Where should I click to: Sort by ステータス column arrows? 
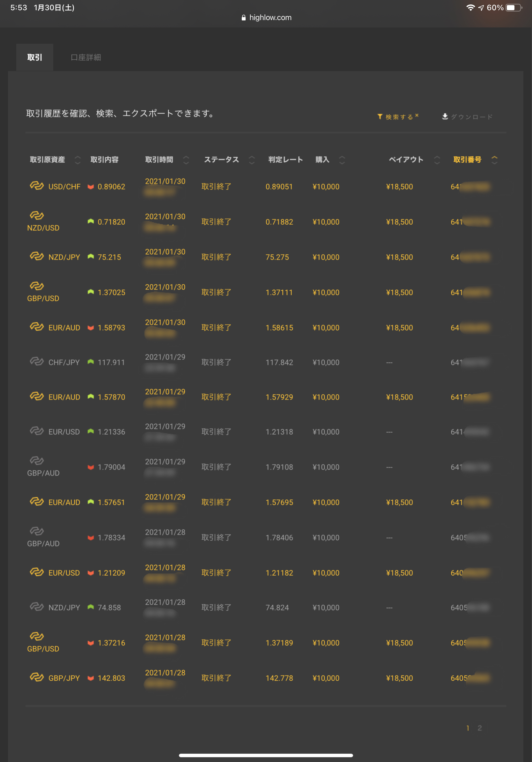252,160
